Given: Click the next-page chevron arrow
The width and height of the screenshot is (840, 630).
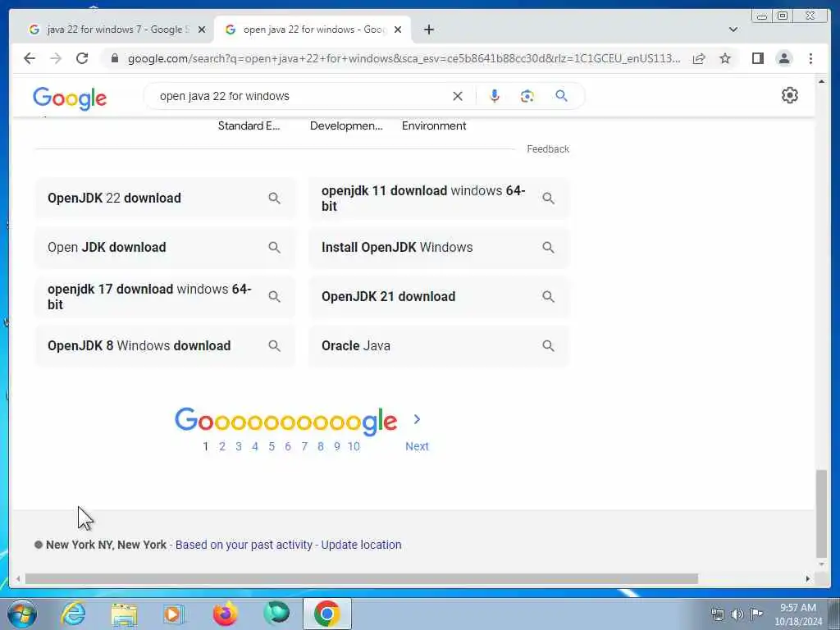Looking at the screenshot, I should point(418,419).
